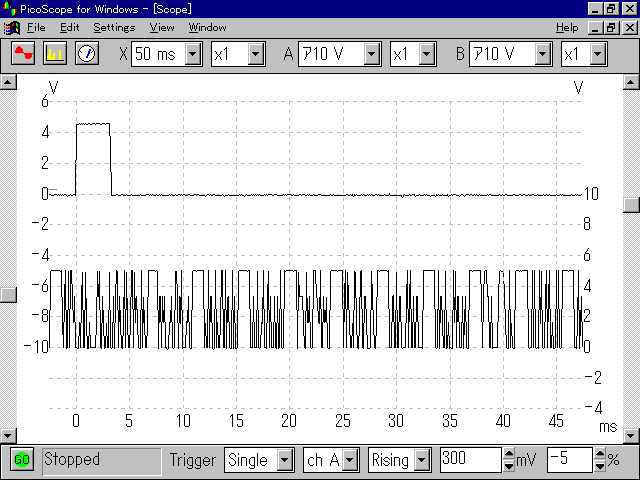Image resolution: width=640 pixels, height=480 pixels.
Task: Restore the PicoScope main window
Action: 611,9
